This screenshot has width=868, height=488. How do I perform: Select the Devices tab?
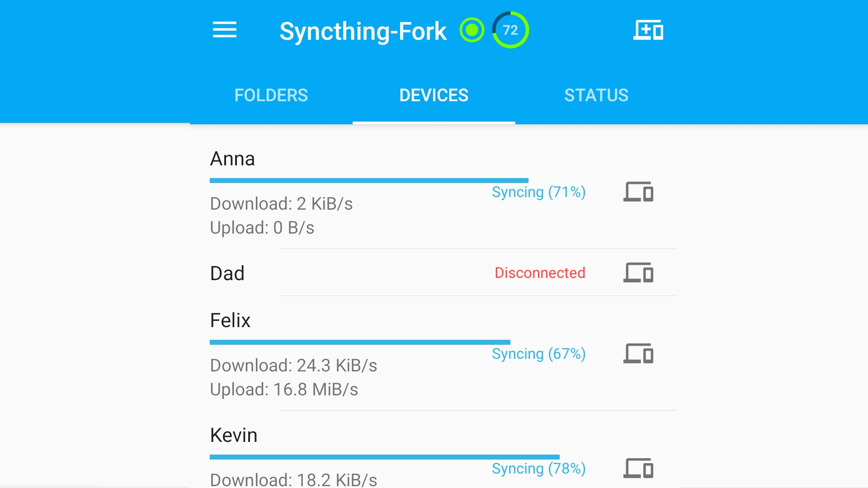point(434,95)
